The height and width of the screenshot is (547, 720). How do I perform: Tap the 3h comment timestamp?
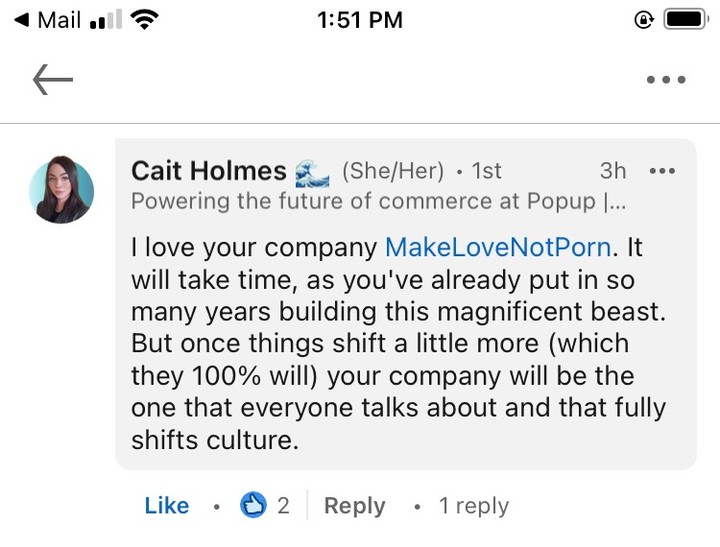point(612,171)
